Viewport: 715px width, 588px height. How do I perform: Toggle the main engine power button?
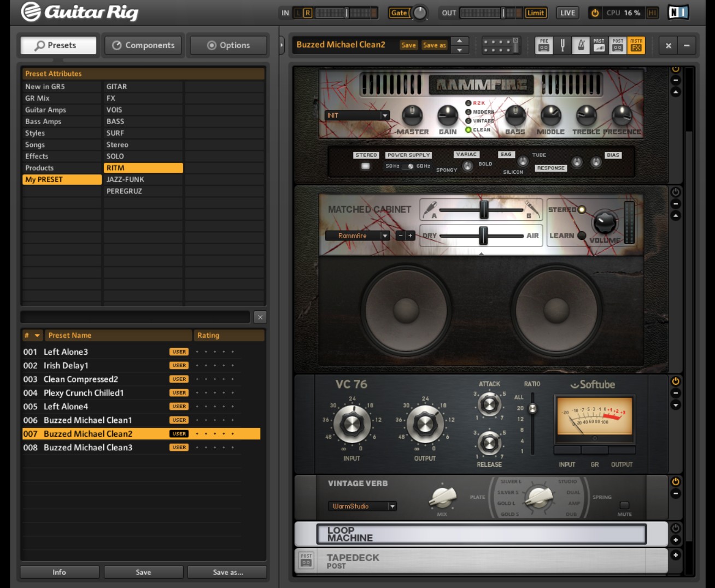point(595,13)
